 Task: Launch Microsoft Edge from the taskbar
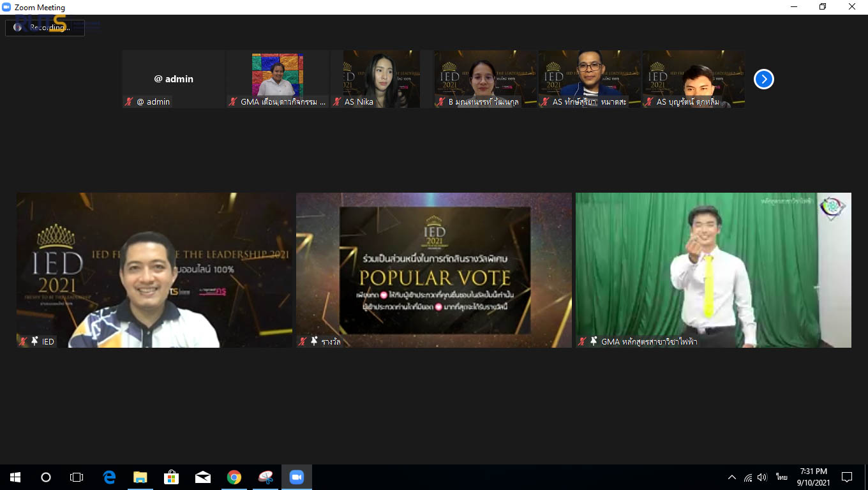109,477
